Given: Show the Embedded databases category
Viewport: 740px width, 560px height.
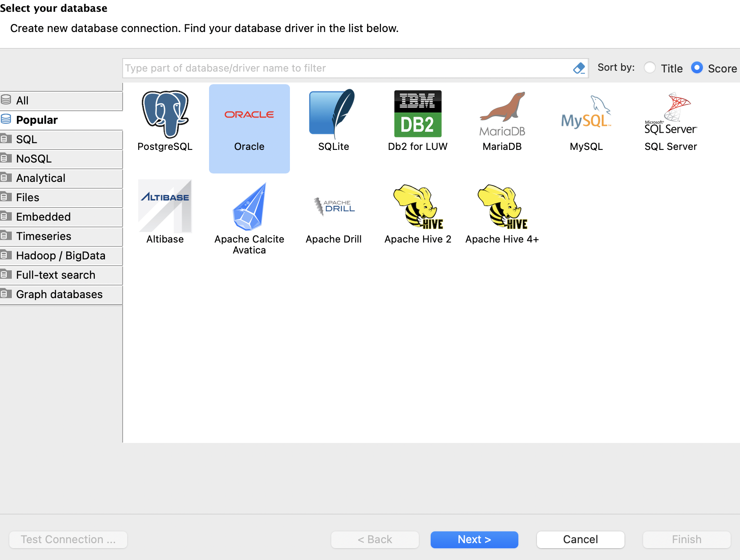Looking at the screenshot, I should (61, 217).
